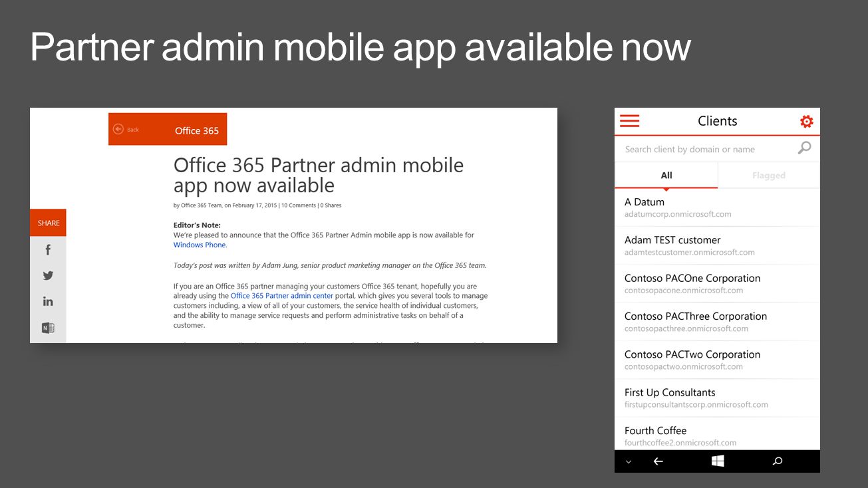868x488 pixels.
Task: Collapse phone navigation bar chevron
Action: tap(629, 462)
